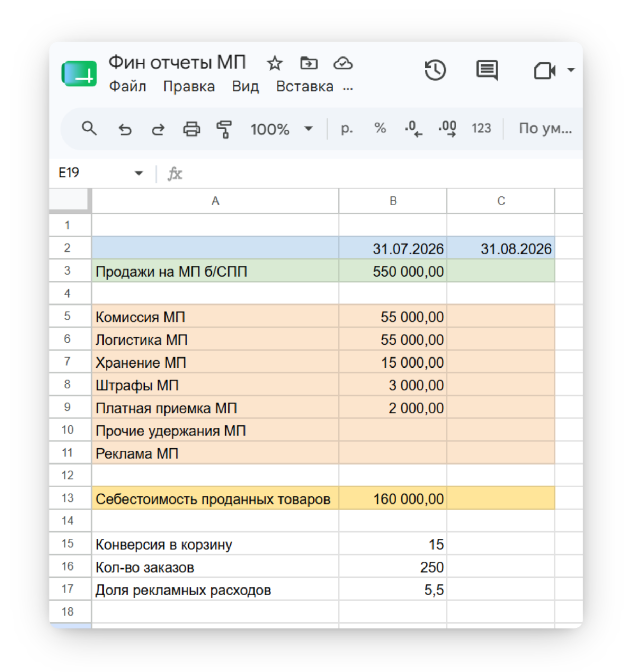The image size is (642, 672).
Task: Select Логистика МП value 55 000,00
Action: 393,339
